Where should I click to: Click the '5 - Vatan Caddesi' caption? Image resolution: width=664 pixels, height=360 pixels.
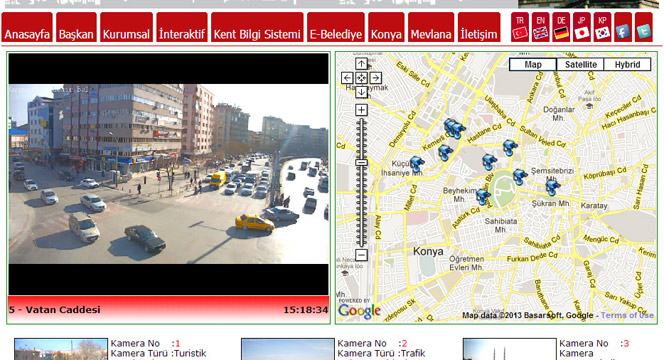(x=55, y=310)
